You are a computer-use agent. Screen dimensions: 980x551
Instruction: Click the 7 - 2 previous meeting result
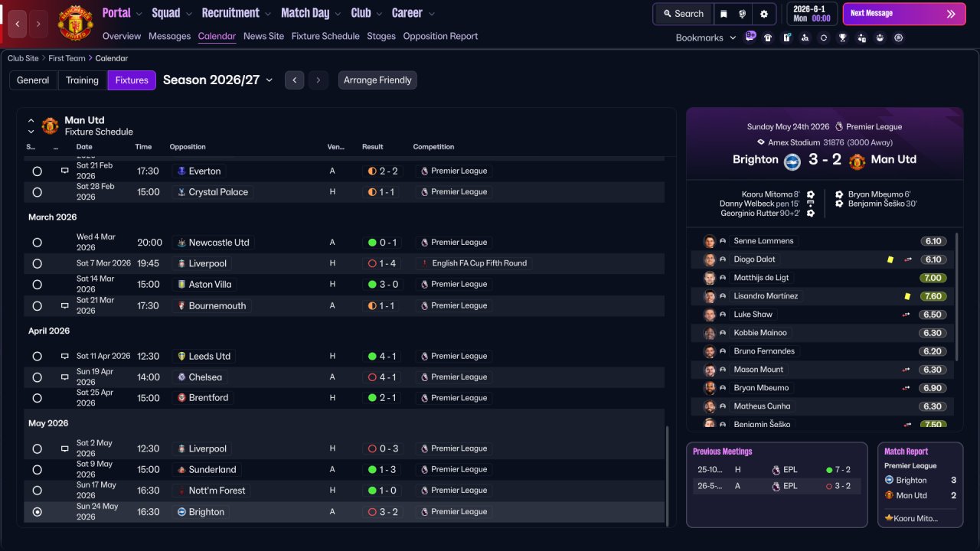click(838, 470)
